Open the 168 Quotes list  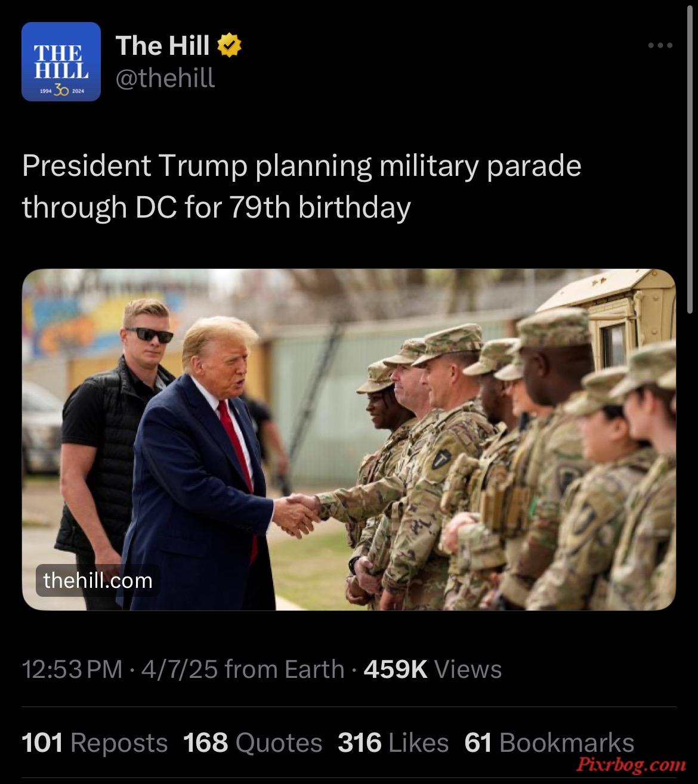(252, 743)
